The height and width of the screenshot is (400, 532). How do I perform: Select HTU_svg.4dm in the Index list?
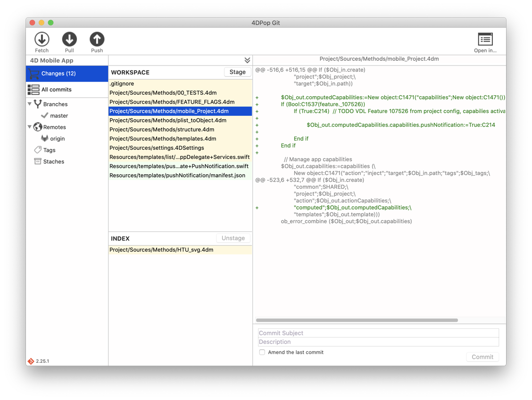tap(161, 250)
